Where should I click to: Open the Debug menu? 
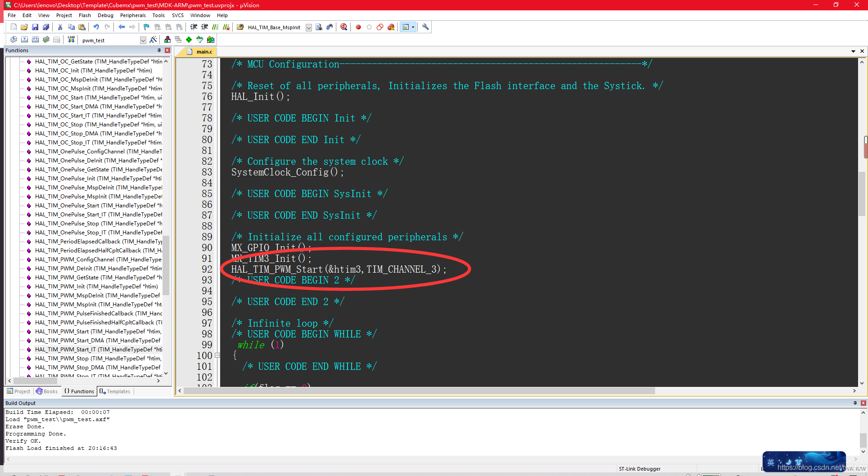(x=105, y=15)
